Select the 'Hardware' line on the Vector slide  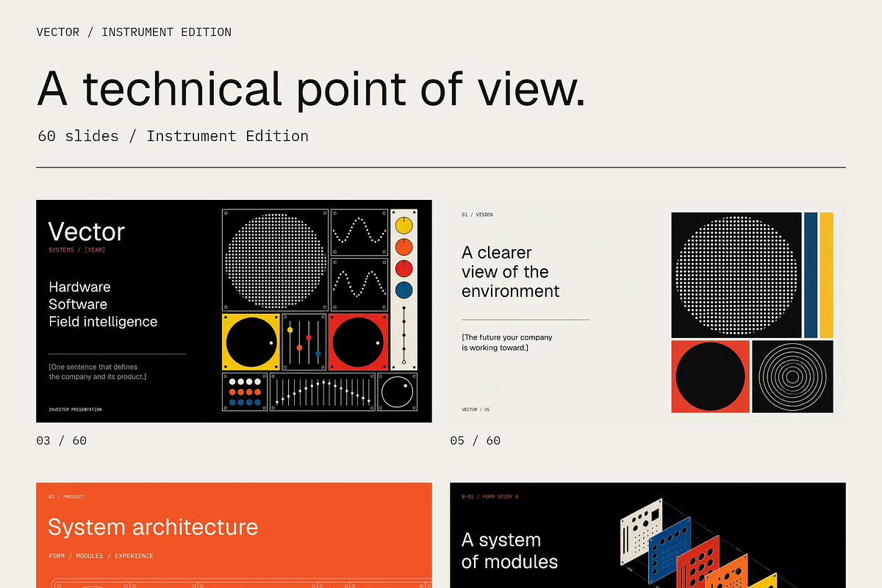pyautogui.click(x=79, y=287)
